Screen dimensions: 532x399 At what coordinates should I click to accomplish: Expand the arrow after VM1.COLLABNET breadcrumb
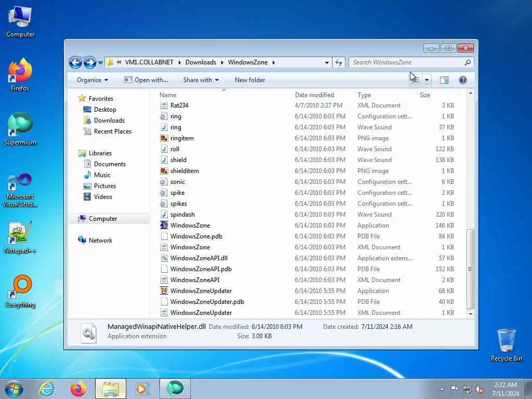coord(179,62)
